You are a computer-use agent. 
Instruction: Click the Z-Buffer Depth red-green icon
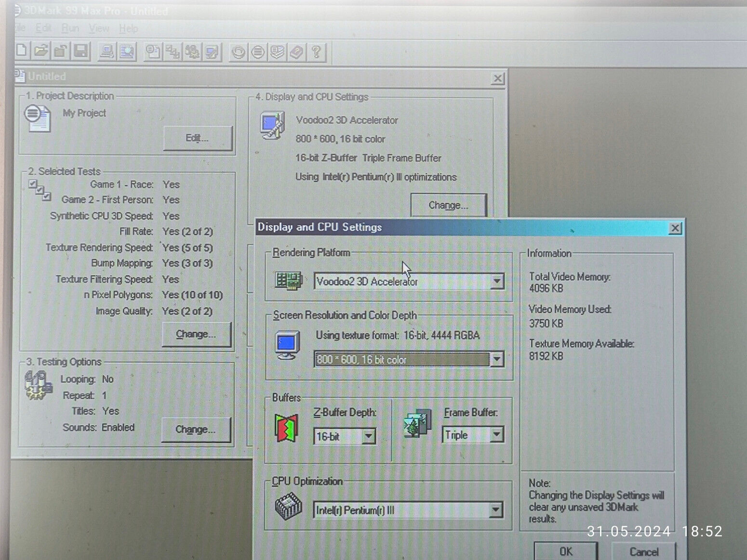click(x=286, y=428)
